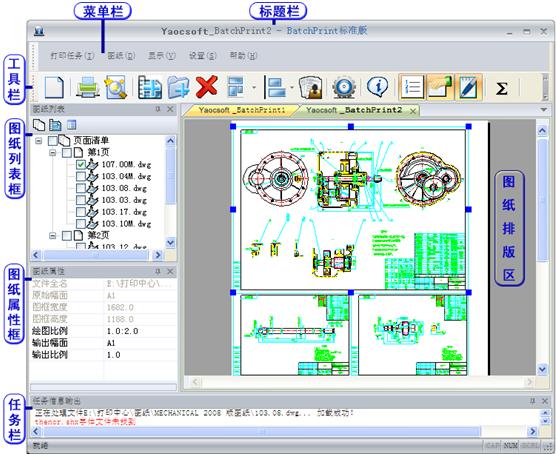Select the 绘图比例 value 1.0:2.0

pyautogui.click(x=123, y=331)
